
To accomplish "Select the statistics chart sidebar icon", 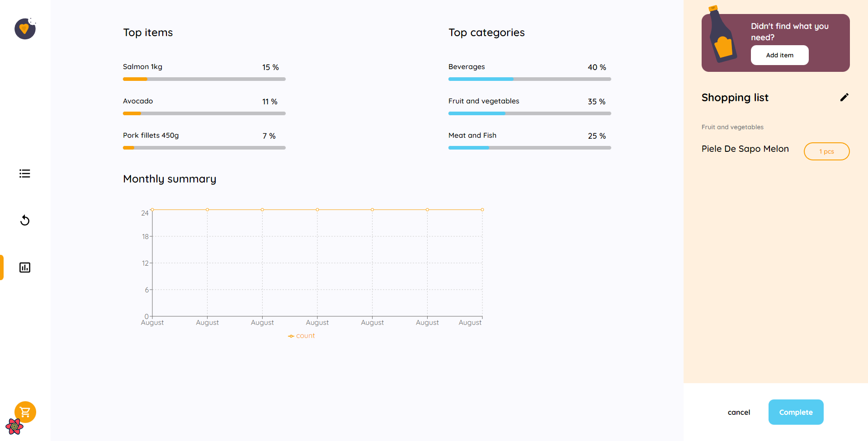I will 25,267.
